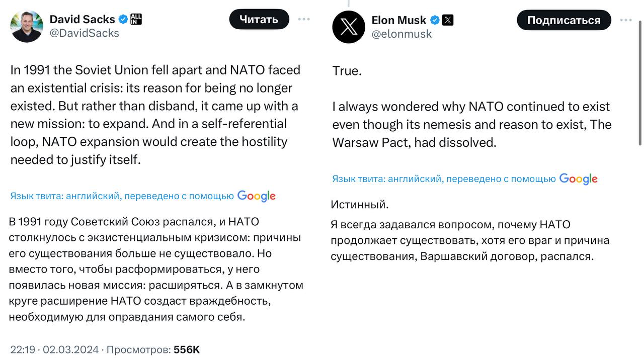
Task: Click the translation language note under David Sacks' tweet
Action: click(x=122, y=196)
